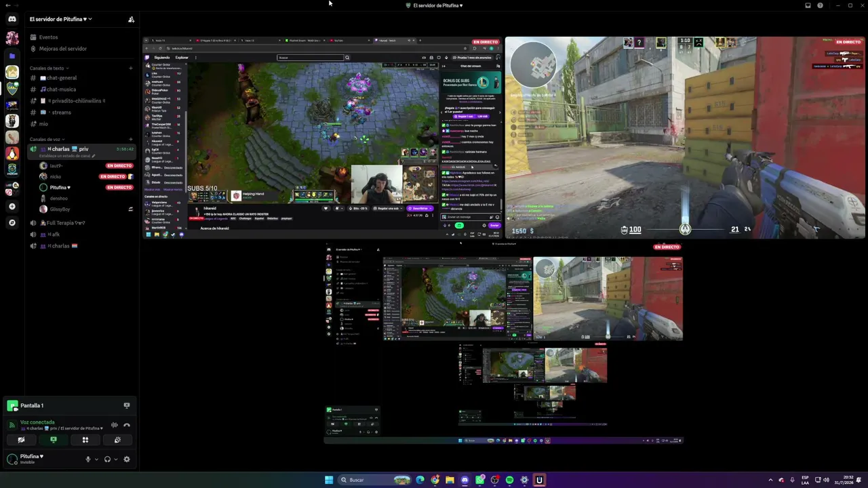
Task: Click 'Establece un estado de canal' link
Action: click(x=66, y=156)
